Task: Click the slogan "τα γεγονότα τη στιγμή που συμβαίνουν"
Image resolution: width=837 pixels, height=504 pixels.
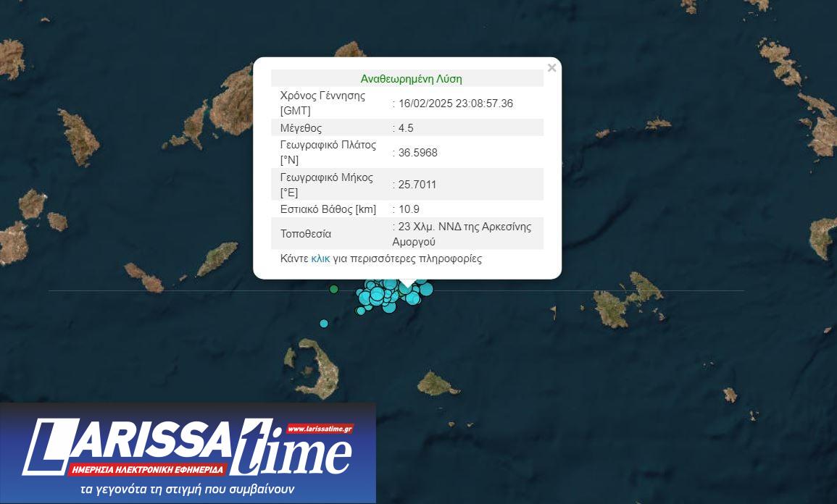Action: [x=187, y=490]
